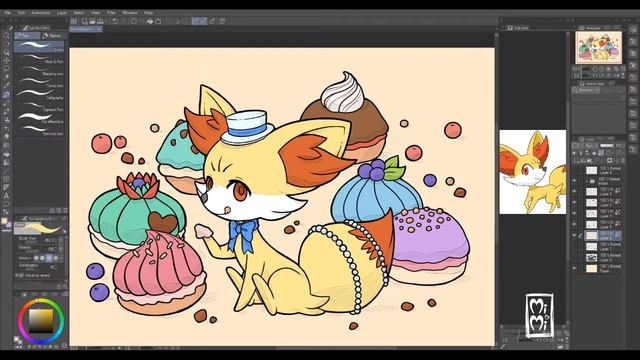Select the Frame border tool
The image size is (640, 360).
pos(6,179)
